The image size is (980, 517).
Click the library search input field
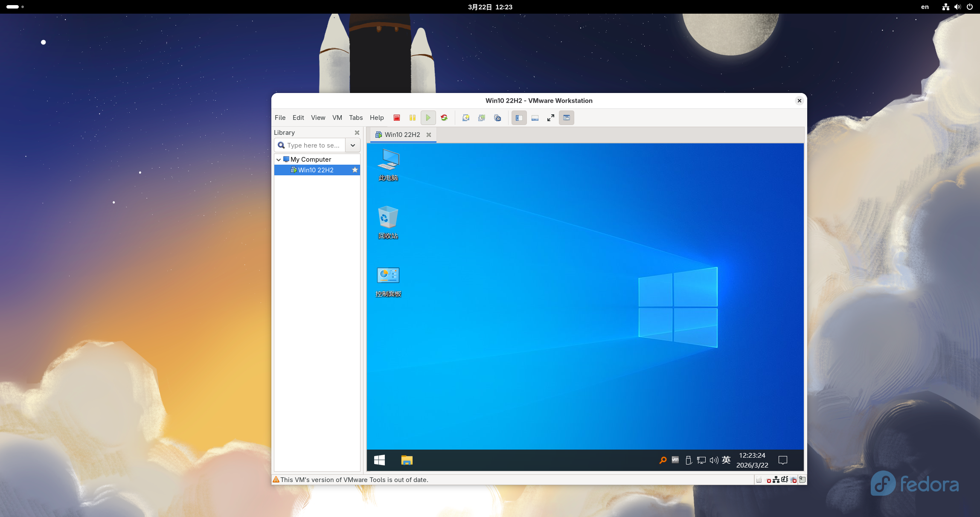coord(314,145)
